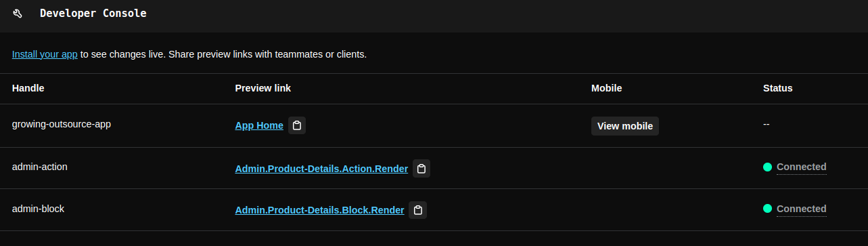The image size is (868, 246).
Task: Select the admin-action handle row
Action: pyautogui.click(x=434, y=168)
